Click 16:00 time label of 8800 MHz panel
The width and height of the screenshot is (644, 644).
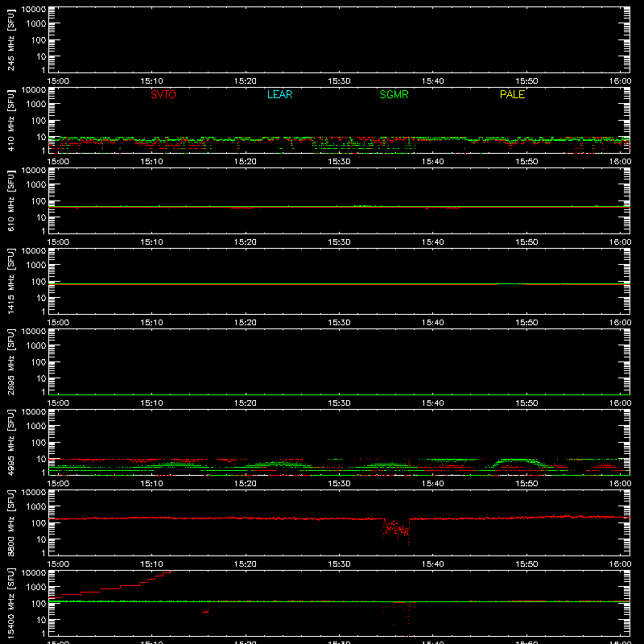(620, 564)
